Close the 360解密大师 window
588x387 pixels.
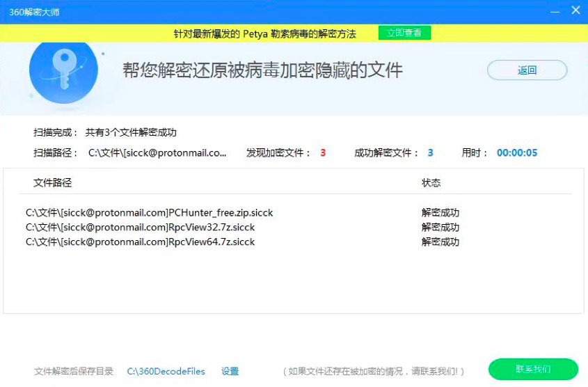(575, 10)
